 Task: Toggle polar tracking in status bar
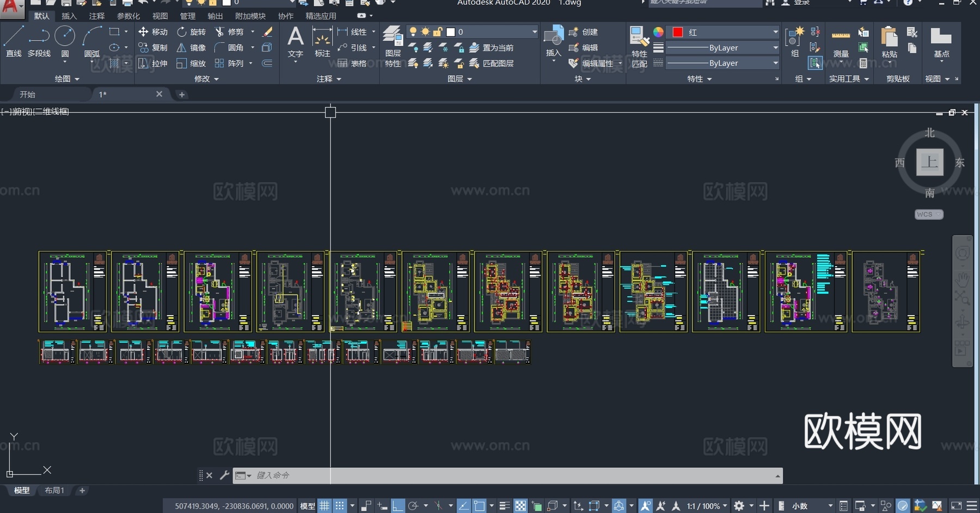(413, 506)
